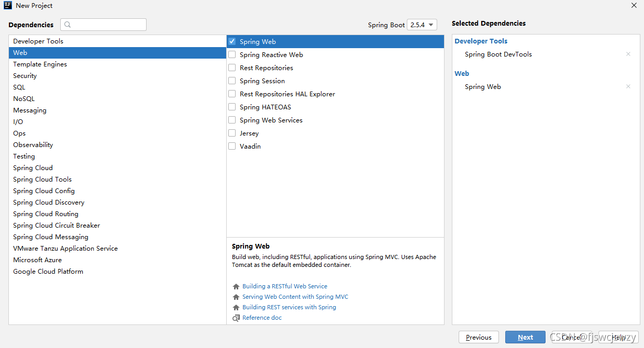Screen dimensions: 644x348
Task: Click the Reference doc icon
Action: 236,318
